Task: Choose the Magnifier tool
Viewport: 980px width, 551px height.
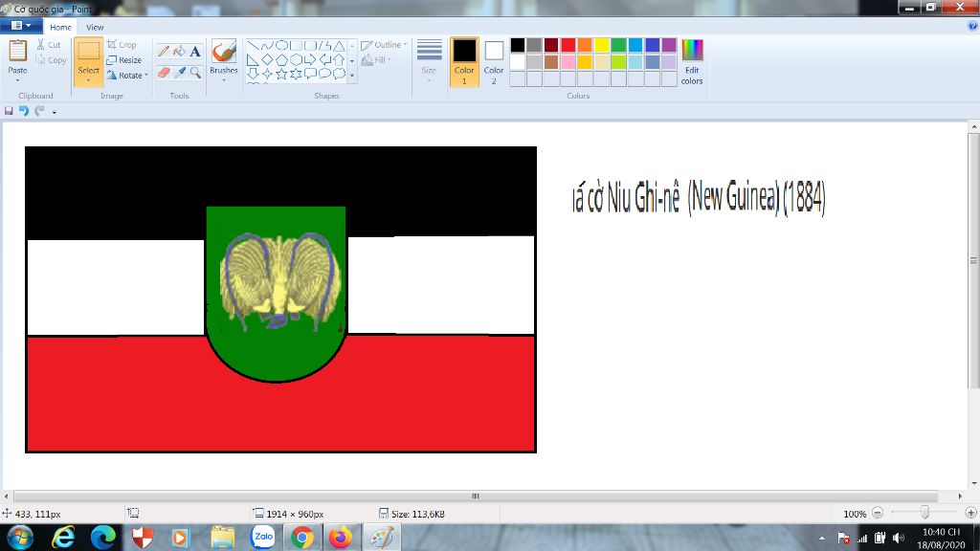Action: [x=195, y=73]
